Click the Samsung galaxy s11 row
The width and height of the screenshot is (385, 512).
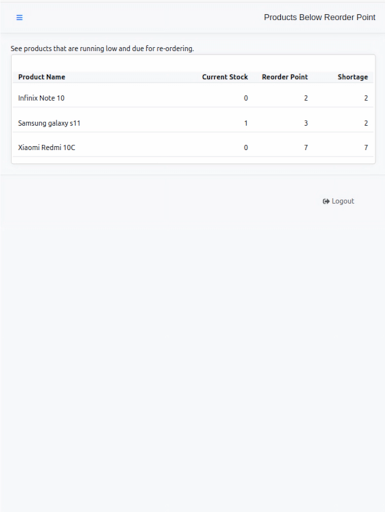pyautogui.click(x=193, y=123)
